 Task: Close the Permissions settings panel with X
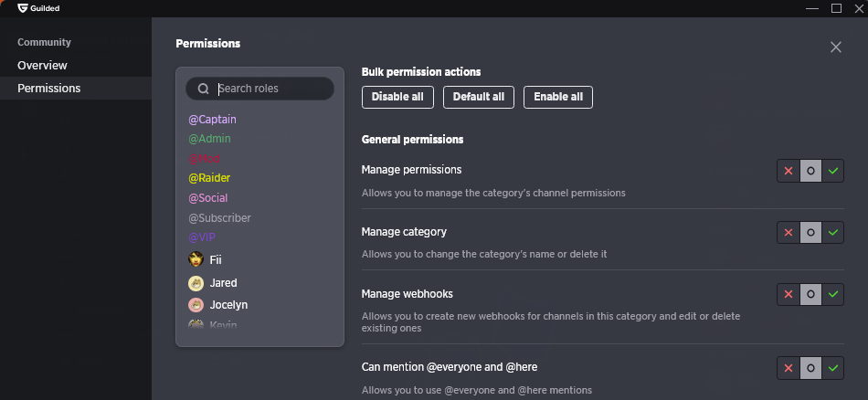[x=836, y=47]
